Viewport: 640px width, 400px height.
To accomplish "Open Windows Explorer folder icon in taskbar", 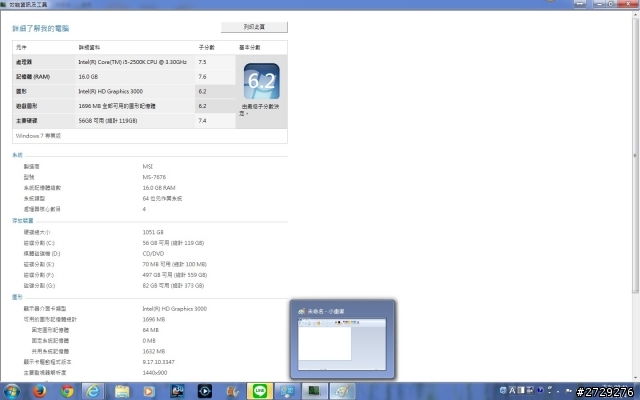I will [122, 391].
